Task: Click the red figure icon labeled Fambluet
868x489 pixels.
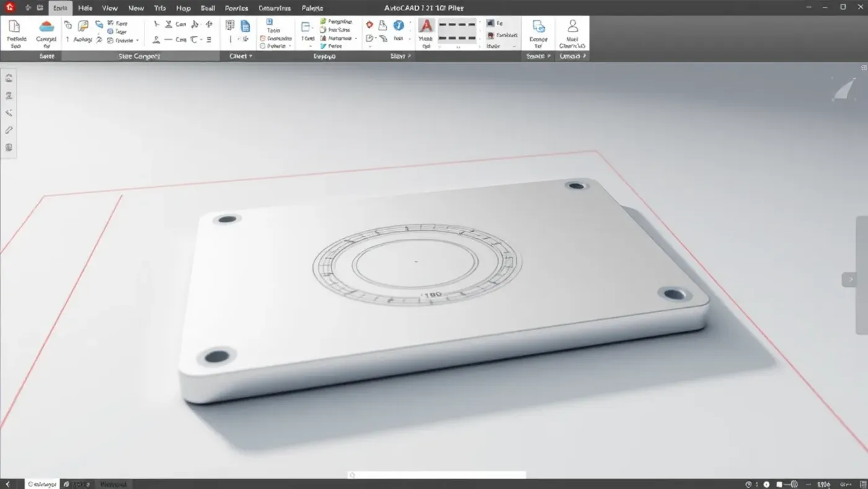Action: pyautogui.click(x=491, y=35)
